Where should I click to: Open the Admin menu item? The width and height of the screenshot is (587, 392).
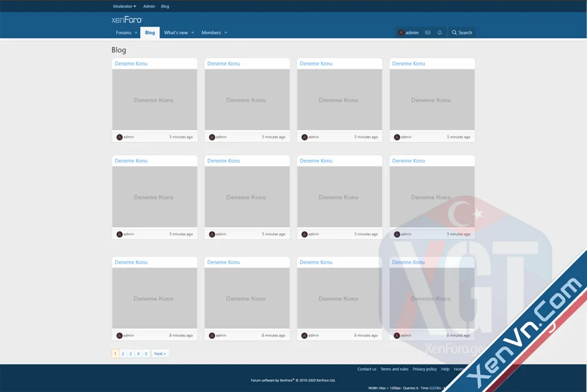(149, 6)
